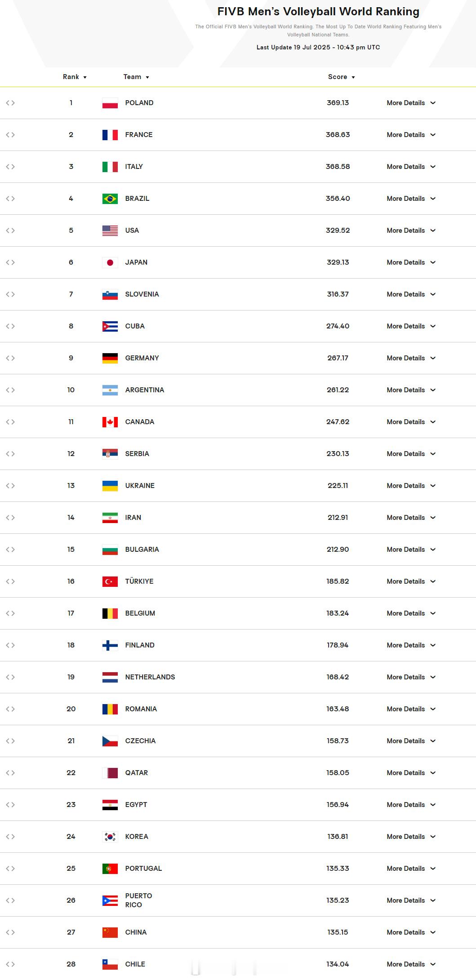Click the Japan flag icon

tap(110, 262)
